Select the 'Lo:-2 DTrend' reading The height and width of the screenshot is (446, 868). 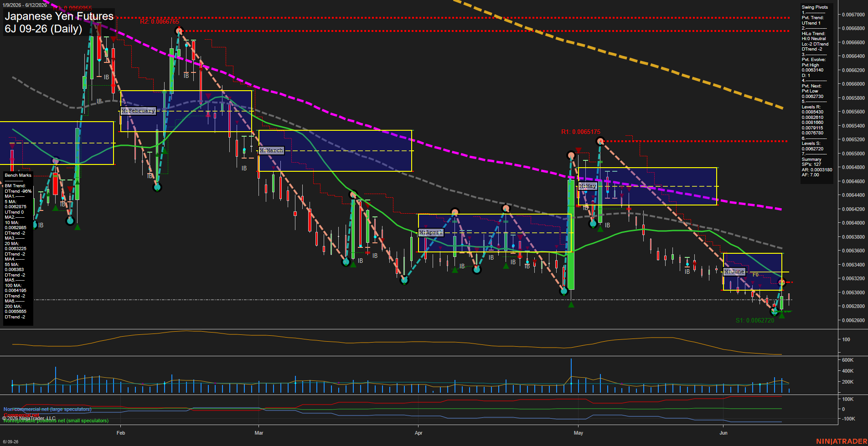click(815, 44)
